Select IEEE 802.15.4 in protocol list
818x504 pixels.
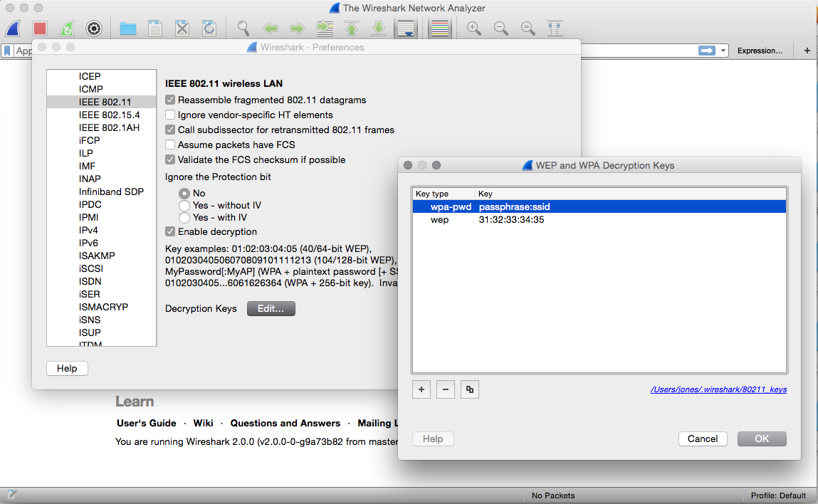[109, 115]
